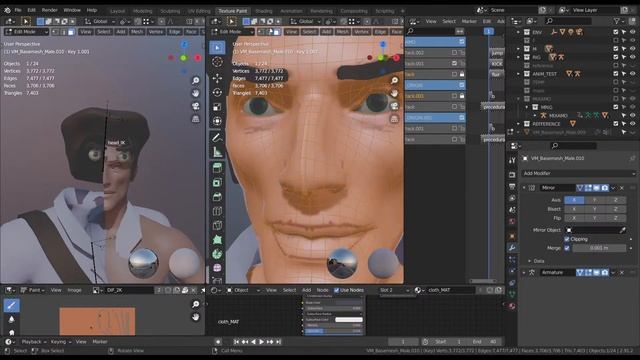
Task: Switch perspective/orthographic in center viewport
Action: (394, 119)
